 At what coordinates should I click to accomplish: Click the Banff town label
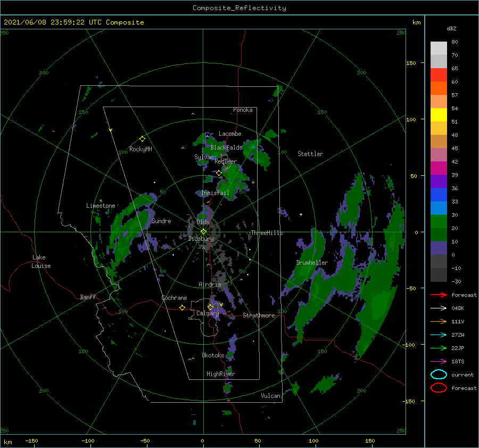coord(88,297)
